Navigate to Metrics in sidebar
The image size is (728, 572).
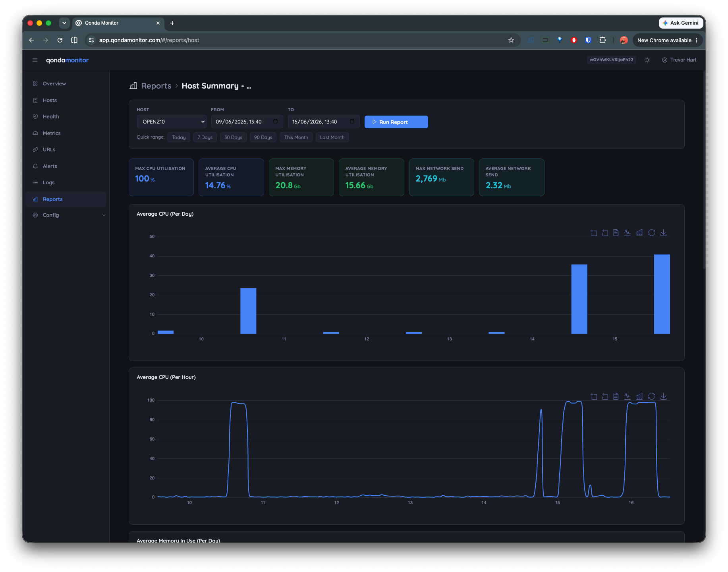point(66,133)
